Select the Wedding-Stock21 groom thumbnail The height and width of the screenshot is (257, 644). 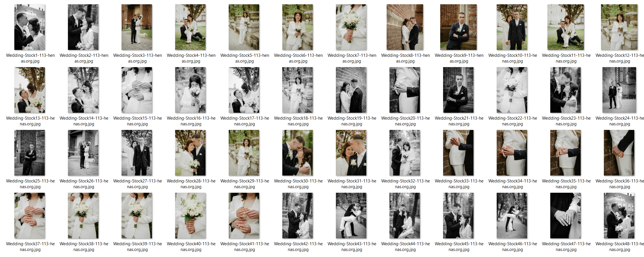tap(459, 90)
